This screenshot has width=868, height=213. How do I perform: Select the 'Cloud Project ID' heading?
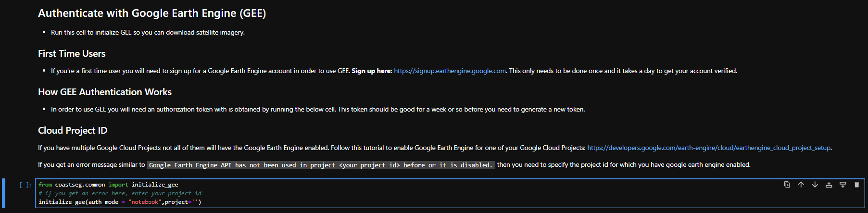pos(73,131)
